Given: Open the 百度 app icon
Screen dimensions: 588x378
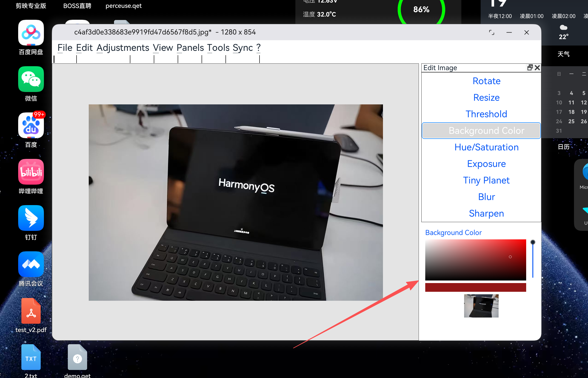Looking at the screenshot, I should pyautogui.click(x=31, y=126).
